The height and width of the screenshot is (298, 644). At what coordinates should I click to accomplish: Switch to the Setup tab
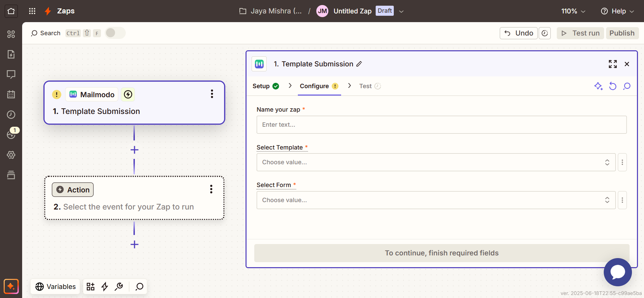(x=266, y=86)
